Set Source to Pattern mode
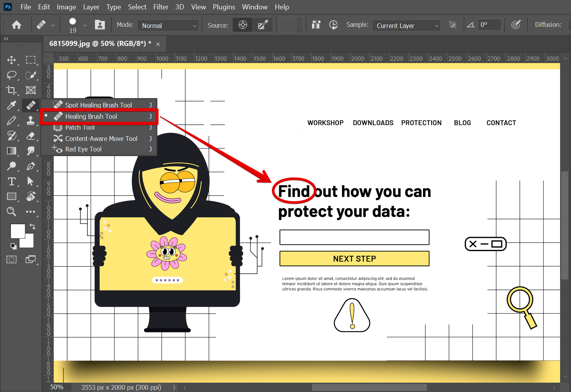Screen dimensions: 571x392 pos(263,25)
